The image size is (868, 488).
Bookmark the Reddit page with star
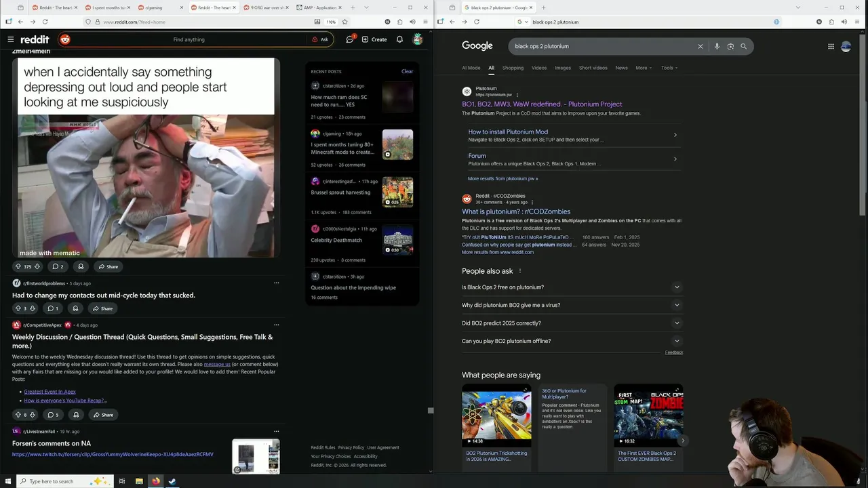(x=344, y=22)
